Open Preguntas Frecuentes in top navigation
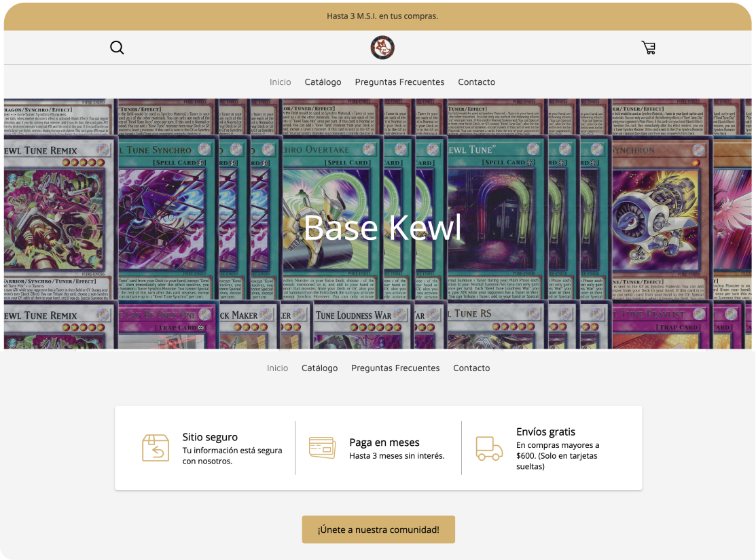 (x=399, y=82)
